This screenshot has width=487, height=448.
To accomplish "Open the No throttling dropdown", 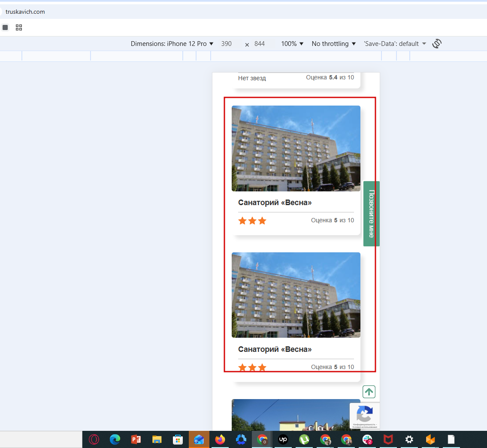I will click(x=333, y=44).
